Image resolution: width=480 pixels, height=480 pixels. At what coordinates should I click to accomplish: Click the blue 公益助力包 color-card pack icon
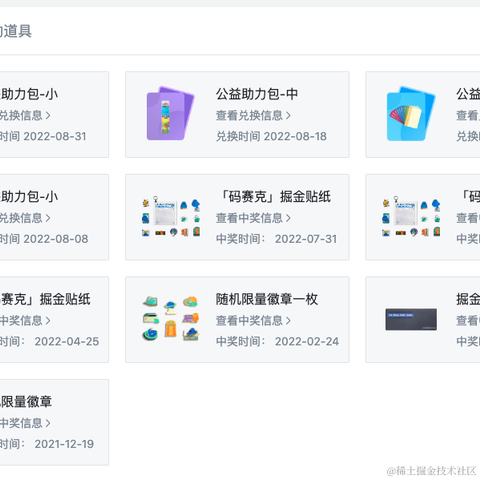[411, 114]
